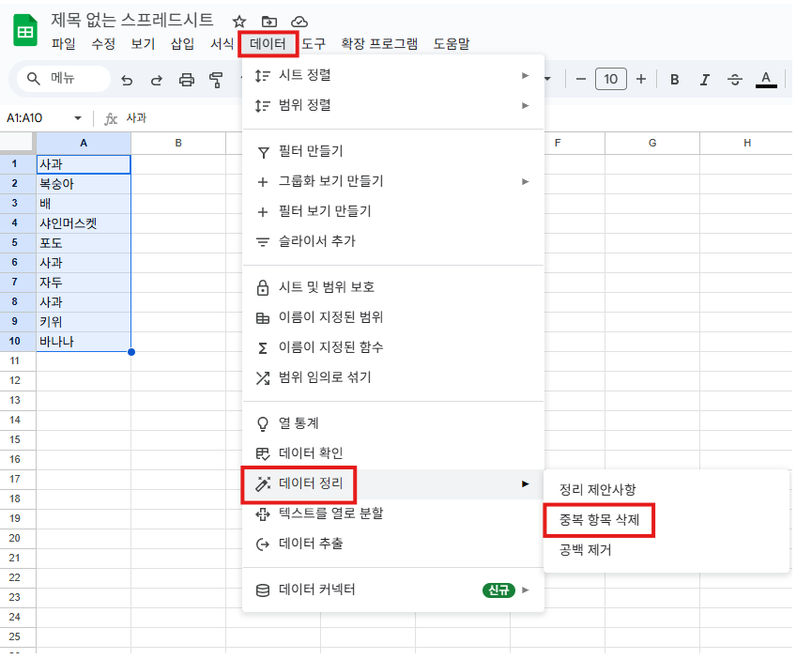Screen dimensions: 812x659
Task: Click 필터 만들기 in the data menu
Action: 311,151
